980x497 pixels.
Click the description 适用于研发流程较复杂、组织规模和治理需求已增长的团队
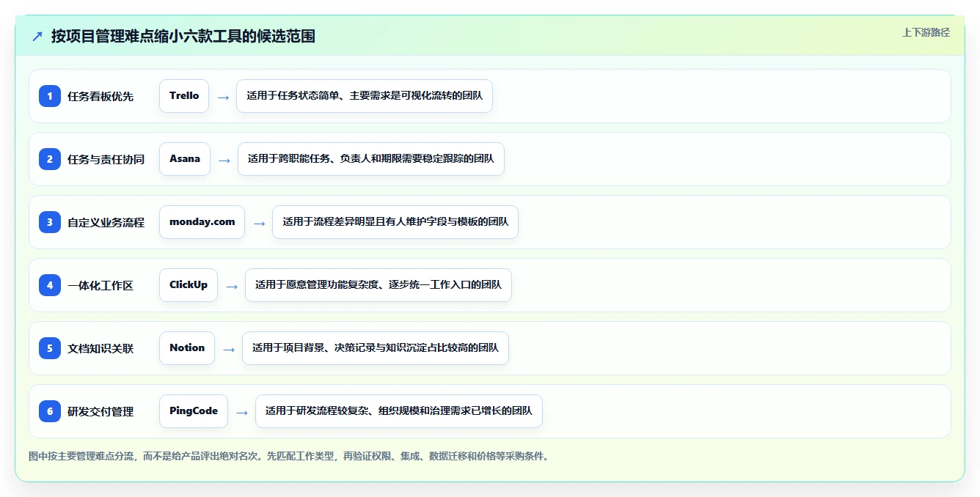[x=399, y=411]
